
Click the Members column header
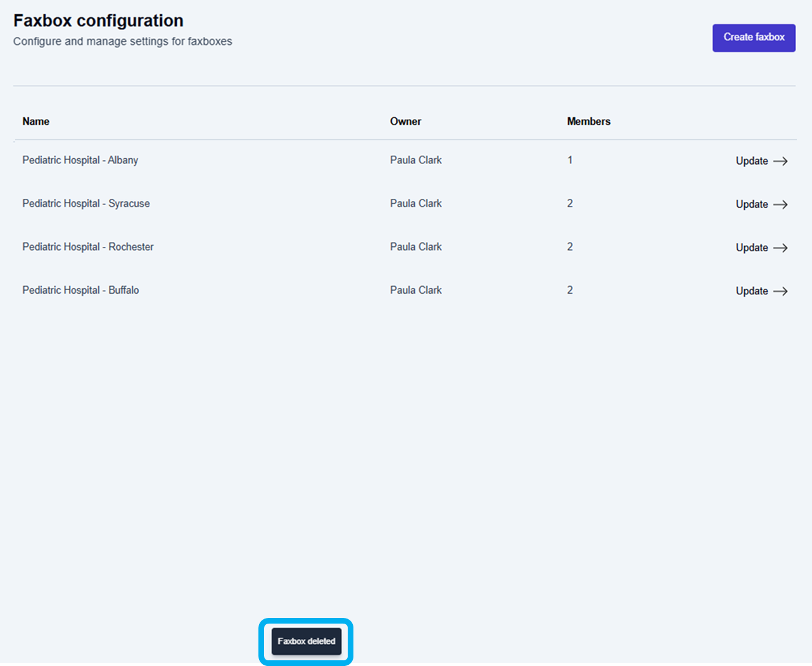(588, 122)
